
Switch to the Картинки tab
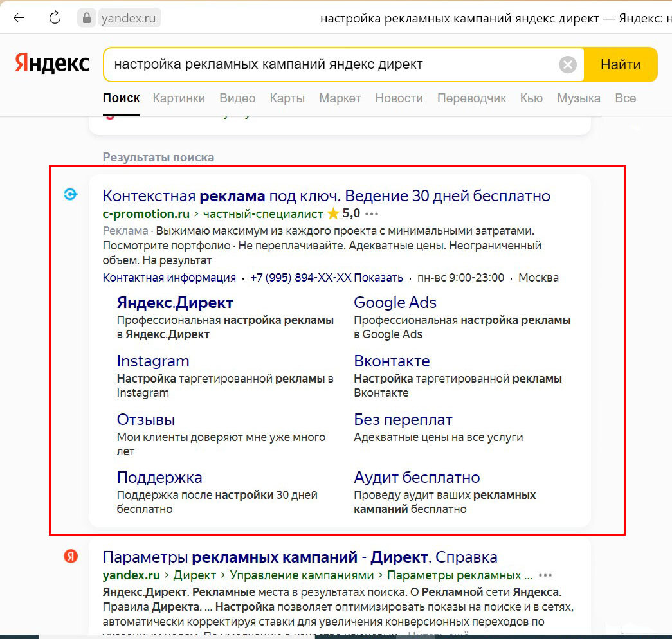click(179, 98)
